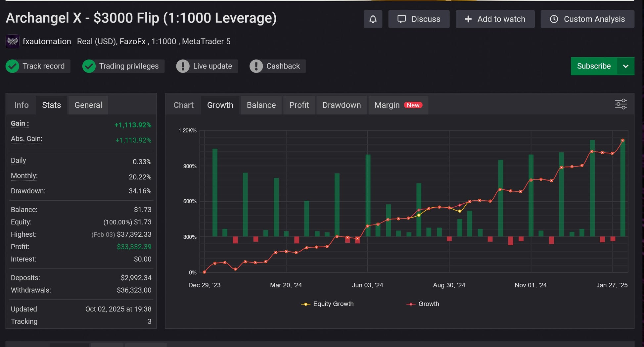This screenshot has width=644, height=347.
Task: Open the FazoFx broker link
Action: click(132, 41)
